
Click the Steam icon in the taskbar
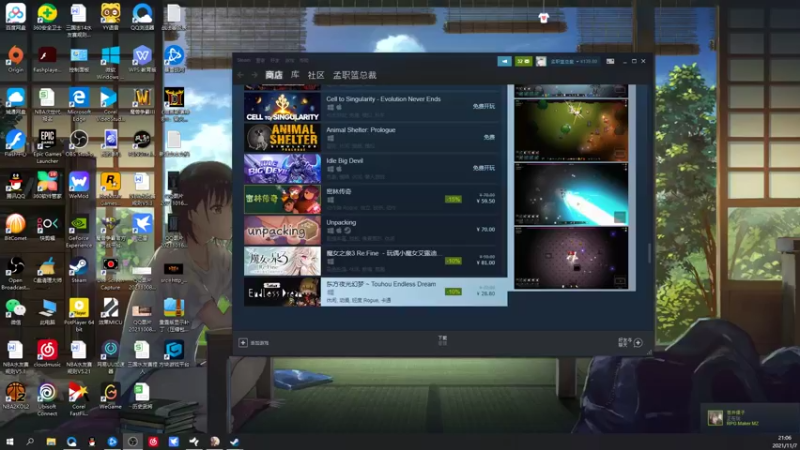point(235,442)
